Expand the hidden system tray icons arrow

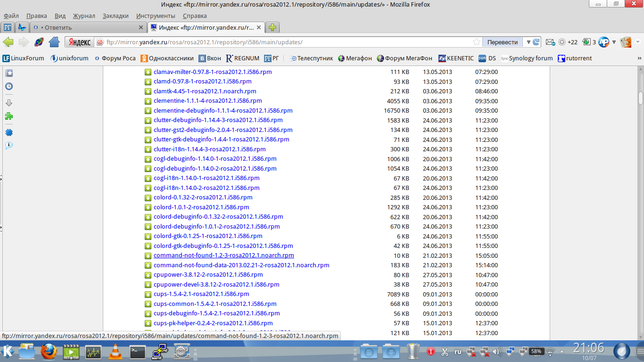[561, 352]
